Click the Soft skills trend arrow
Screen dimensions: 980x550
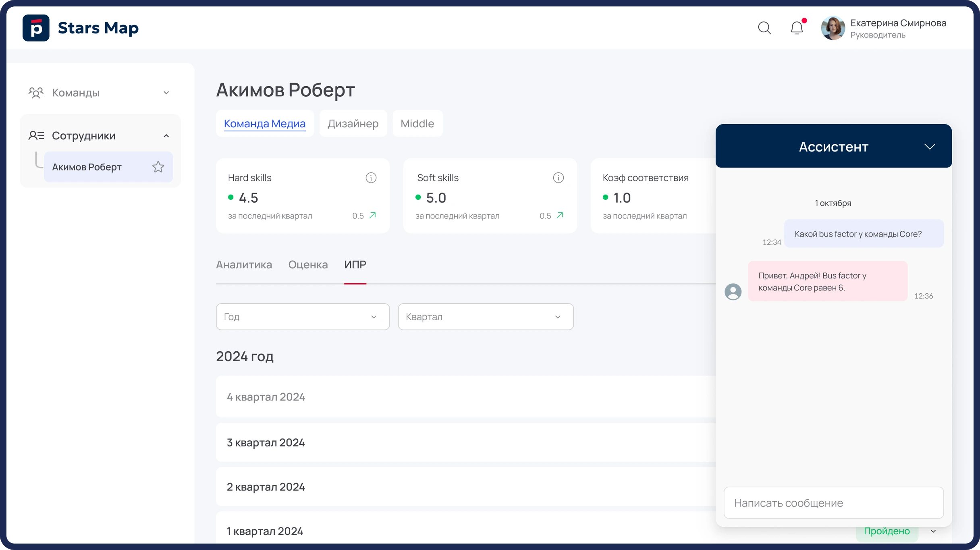pos(560,215)
